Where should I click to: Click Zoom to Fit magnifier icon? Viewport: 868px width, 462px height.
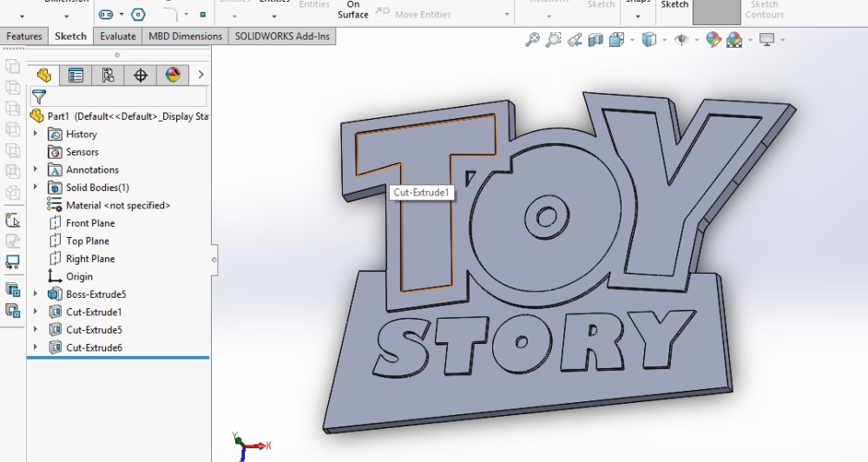[x=533, y=40]
